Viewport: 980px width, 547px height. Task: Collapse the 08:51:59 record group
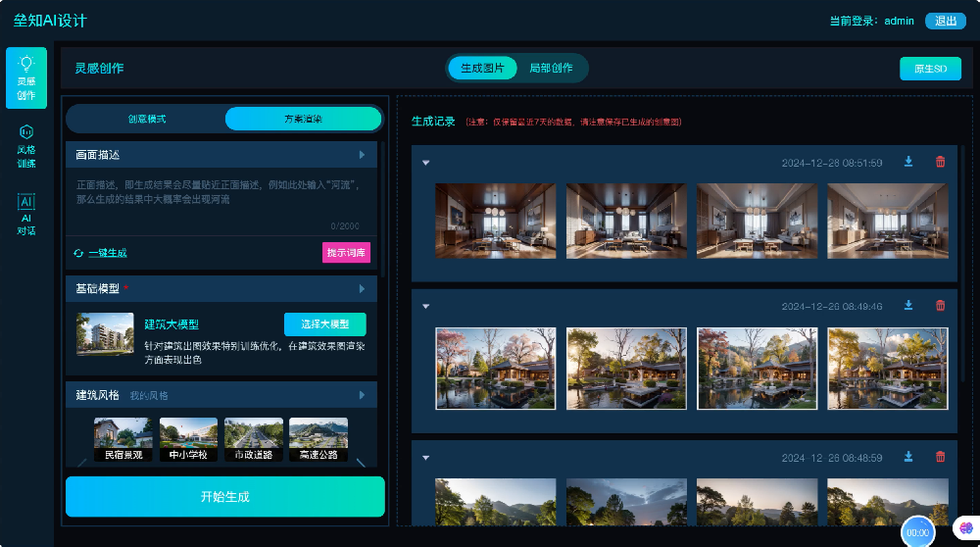(426, 163)
